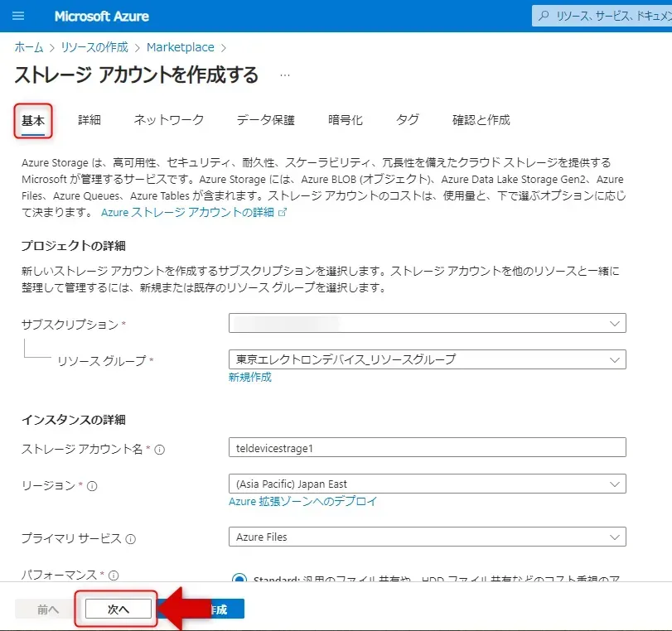Go to the 確認と作成 tab

tap(481, 120)
